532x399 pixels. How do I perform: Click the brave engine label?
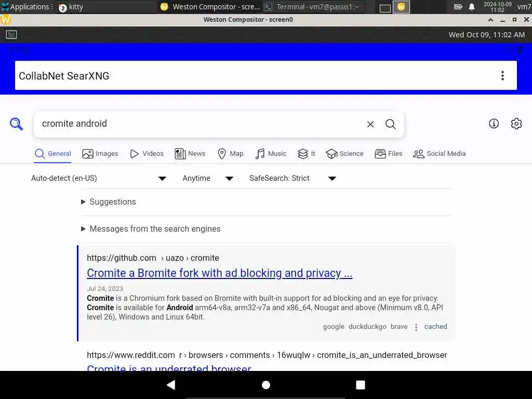pyautogui.click(x=399, y=327)
